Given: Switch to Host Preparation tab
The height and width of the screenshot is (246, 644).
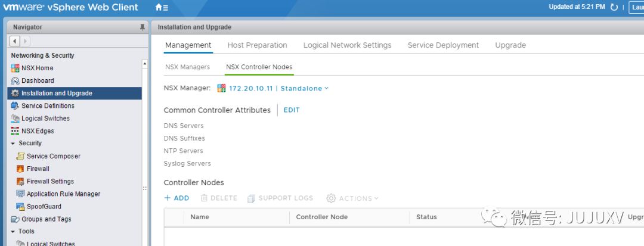Looking at the screenshot, I should (257, 45).
